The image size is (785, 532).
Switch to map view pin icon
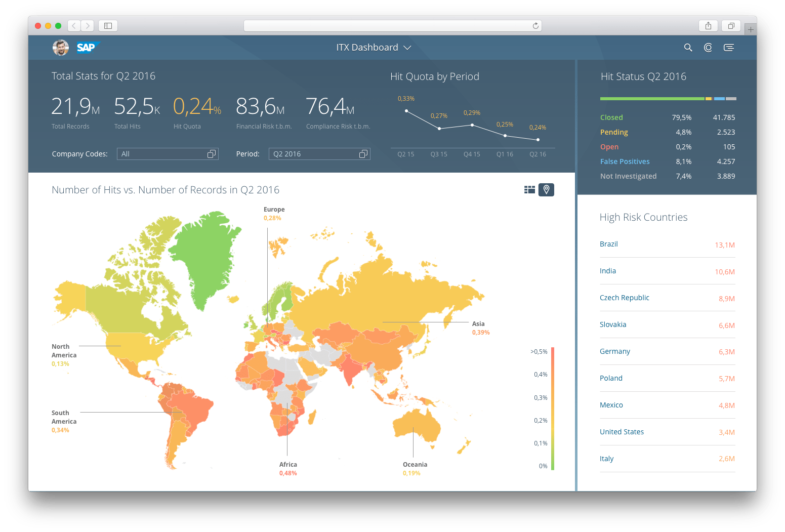[546, 189]
